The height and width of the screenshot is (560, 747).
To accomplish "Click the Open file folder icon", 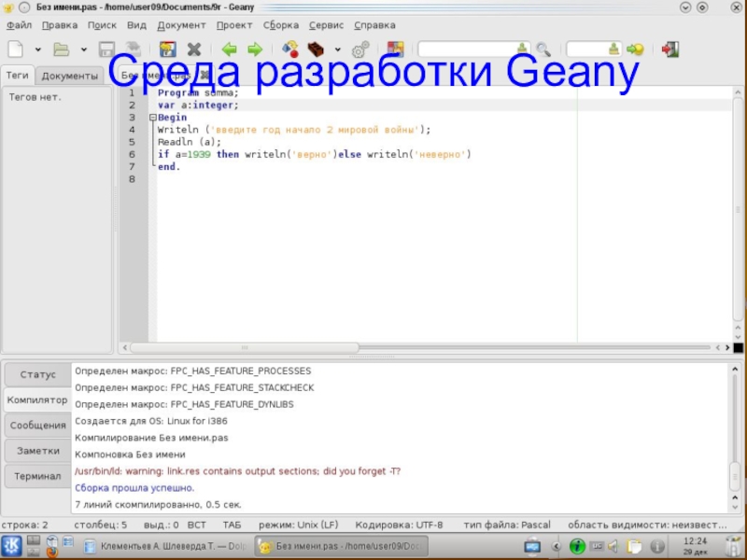I will [x=61, y=49].
